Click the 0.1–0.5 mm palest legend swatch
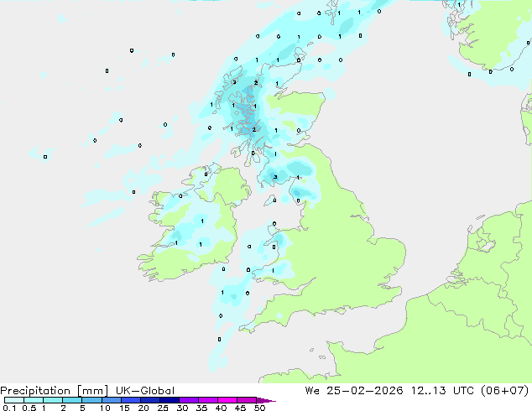Image resolution: width=532 pixels, height=411 pixels. [14, 400]
